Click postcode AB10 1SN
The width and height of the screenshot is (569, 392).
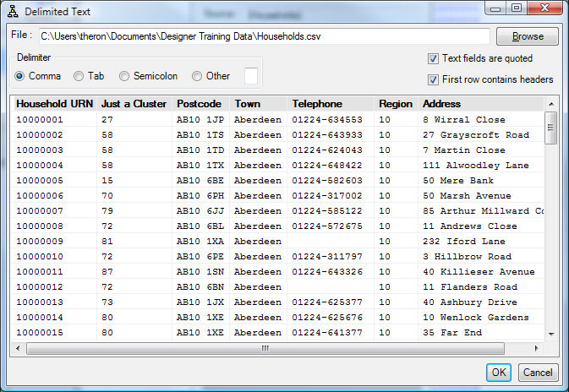click(200, 272)
